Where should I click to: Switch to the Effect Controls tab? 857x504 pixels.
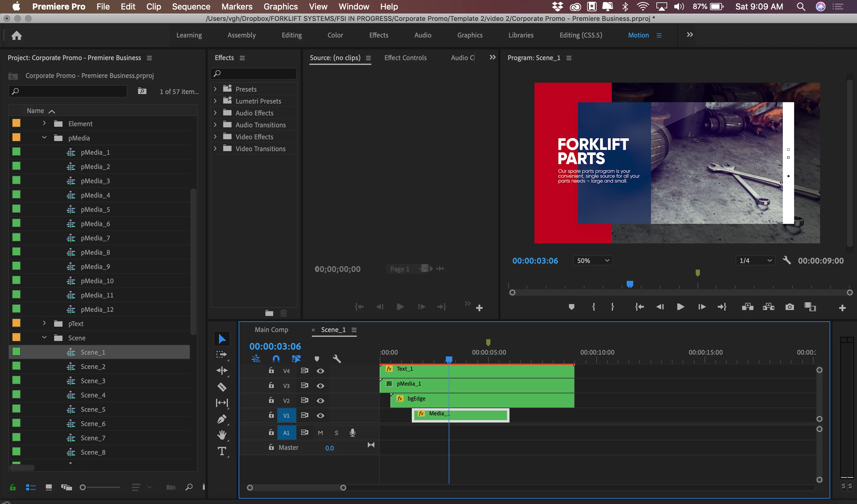point(405,58)
